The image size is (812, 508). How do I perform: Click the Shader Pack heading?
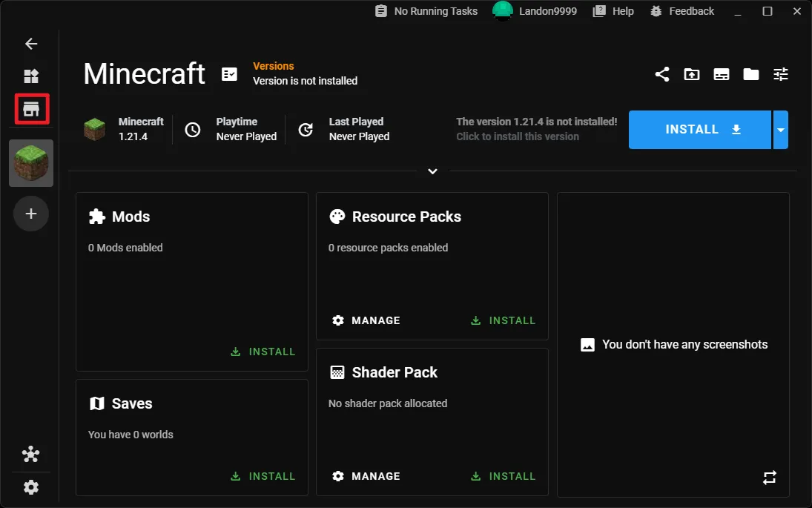395,372
